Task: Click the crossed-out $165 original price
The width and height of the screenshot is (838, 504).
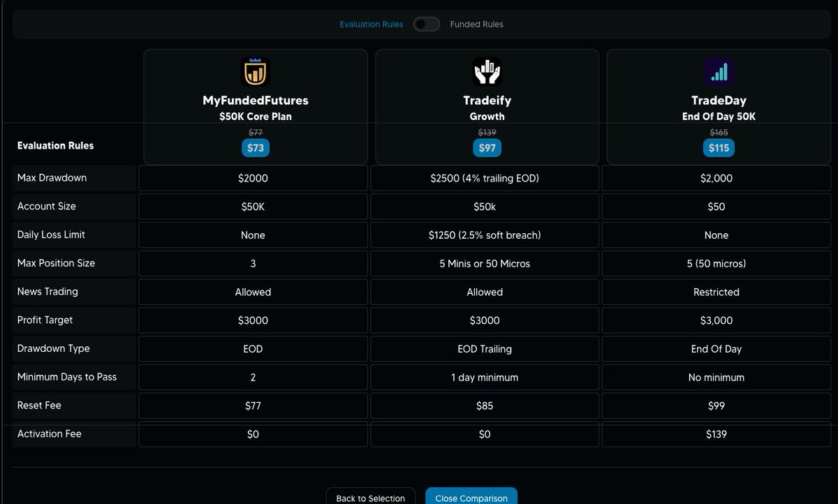Action: 719,132
